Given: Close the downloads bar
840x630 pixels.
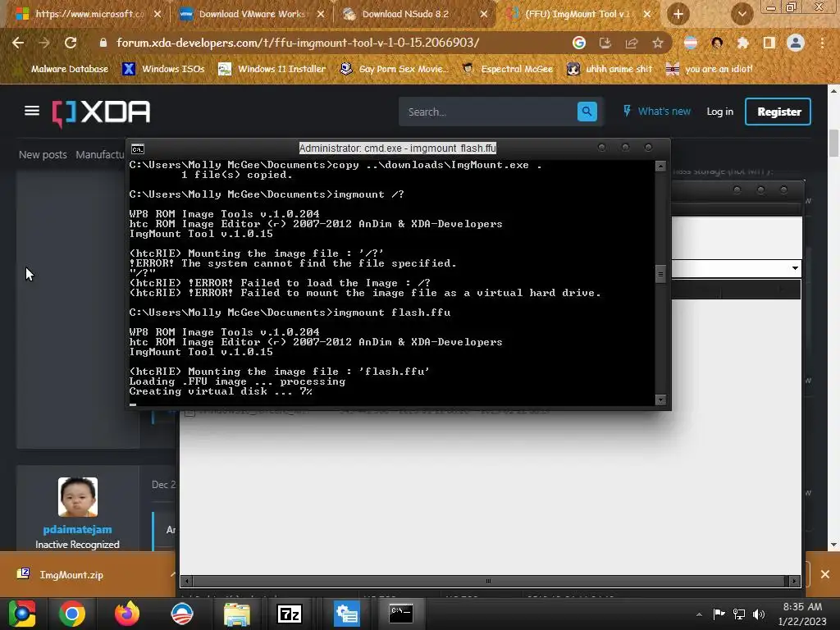Looking at the screenshot, I should pyautogui.click(x=825, y=574).
